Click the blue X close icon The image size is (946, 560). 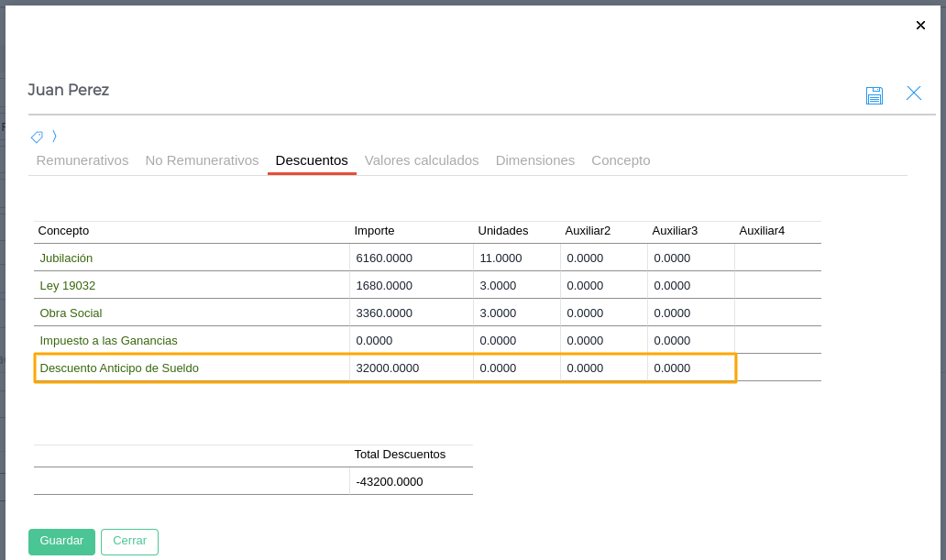[913, 93]
